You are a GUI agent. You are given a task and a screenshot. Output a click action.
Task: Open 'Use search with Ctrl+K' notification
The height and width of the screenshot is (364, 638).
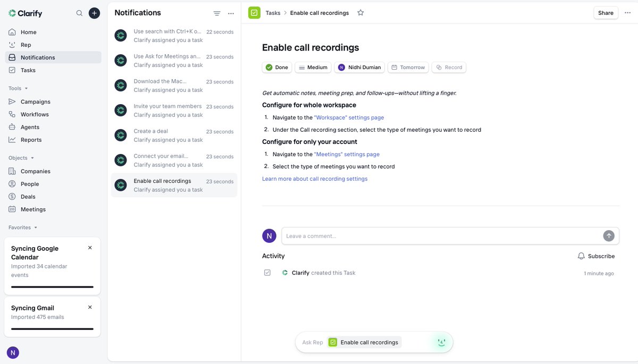pos(174,36)
